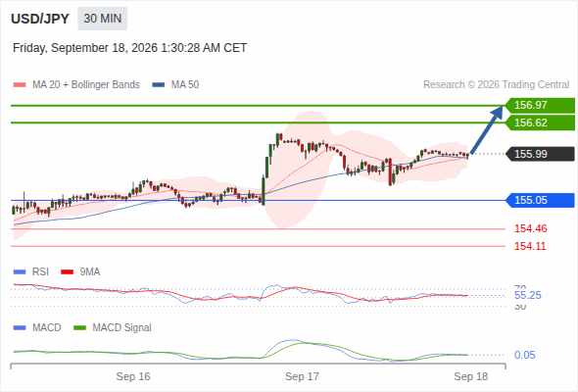Screen dimensions: 578x392
Task: Click the RSI legend blue swatch
Action: pyautogui.click(x=20, y=272)
